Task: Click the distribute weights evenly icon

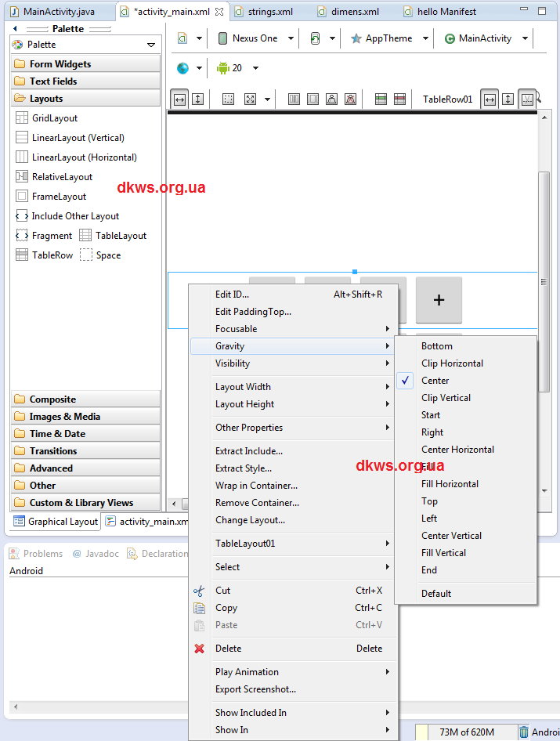Action: point(294,99)
